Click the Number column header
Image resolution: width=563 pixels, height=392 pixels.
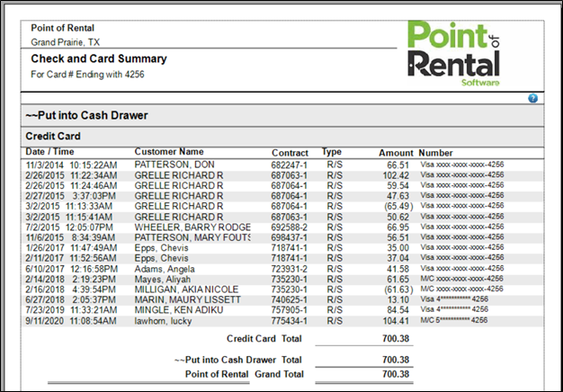click(x=435, y=153)
